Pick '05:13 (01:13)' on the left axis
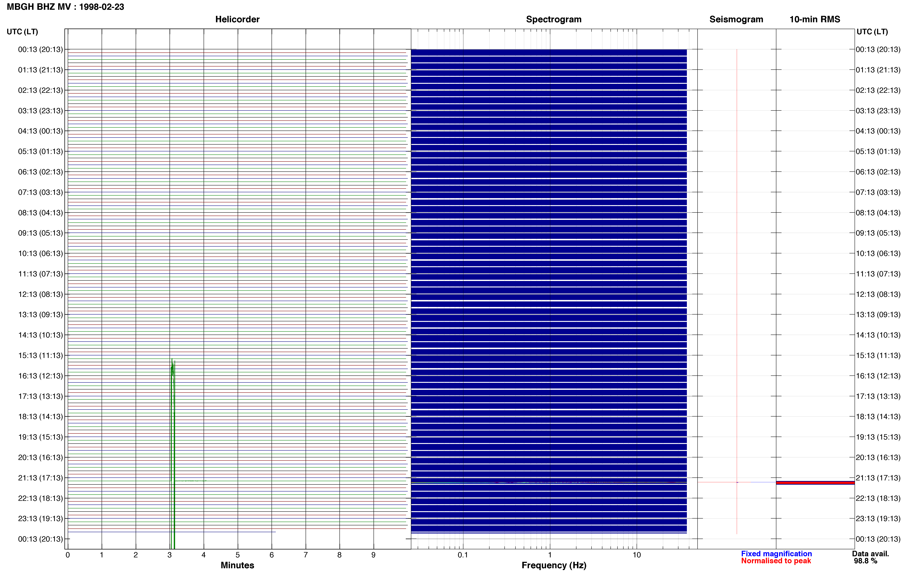The width and height of the screenshot is (924, 578). tap(41, 151)
